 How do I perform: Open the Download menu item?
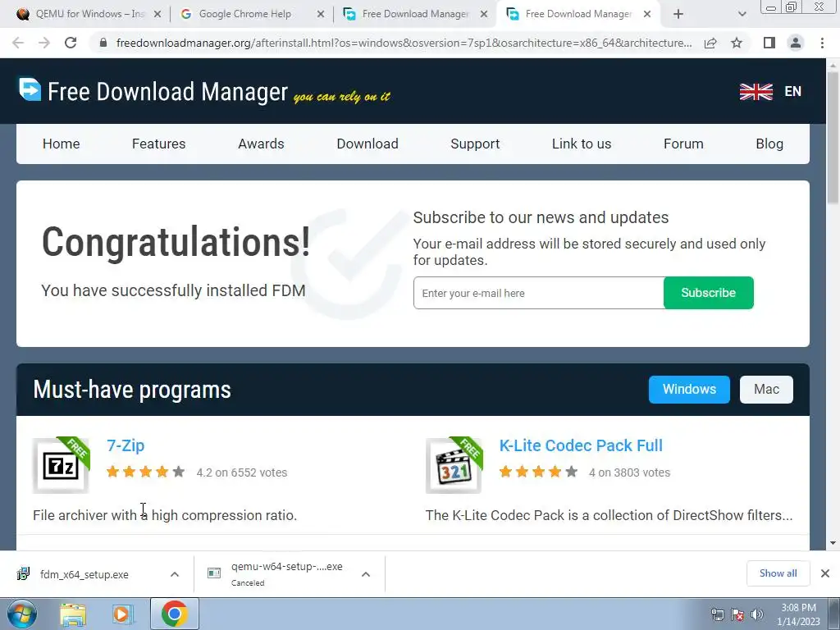(x=367, y=144)
